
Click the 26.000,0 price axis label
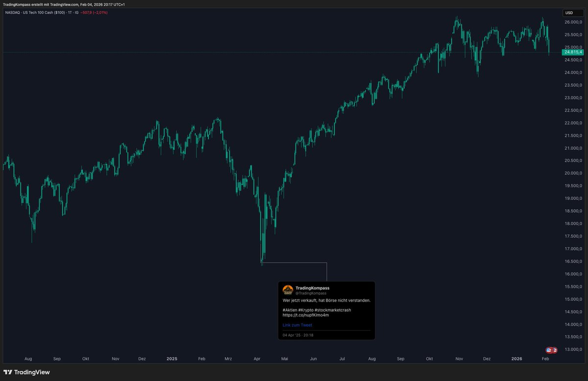click(573, 22)
